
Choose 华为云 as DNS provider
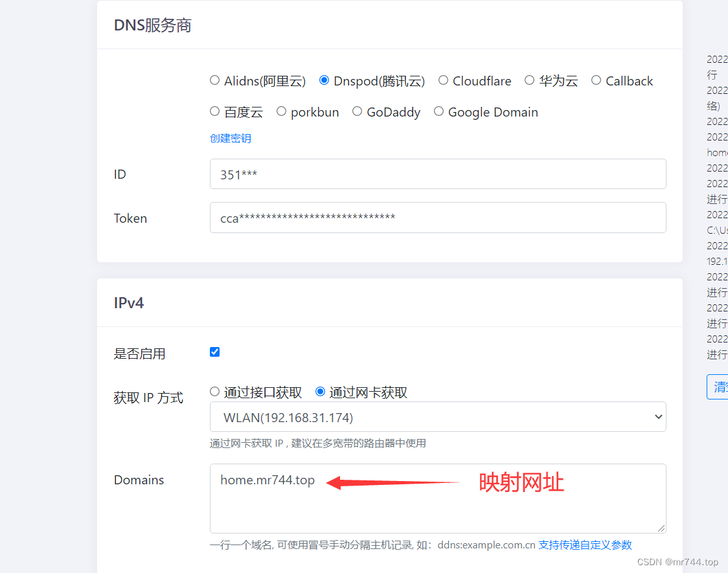click(529, 80)
